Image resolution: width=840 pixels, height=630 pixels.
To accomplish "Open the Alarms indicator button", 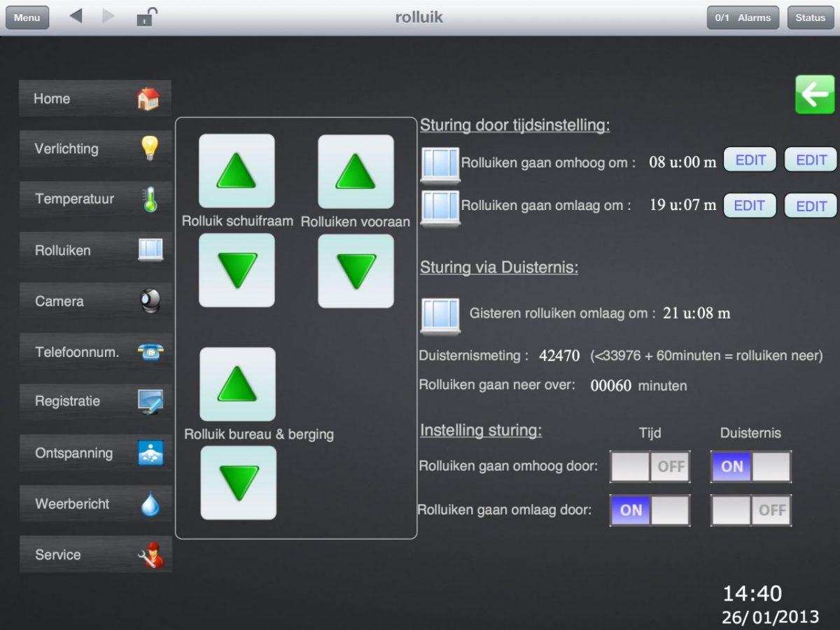I will (743, 17).
